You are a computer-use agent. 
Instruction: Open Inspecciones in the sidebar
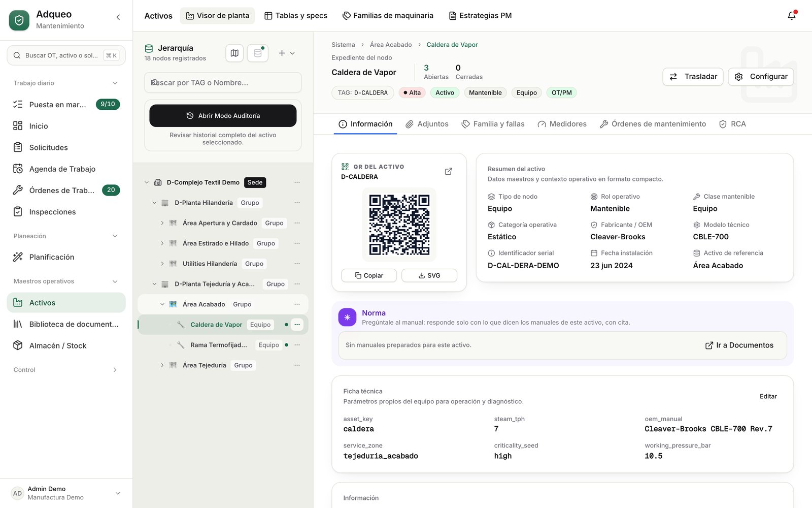point(66,212)
